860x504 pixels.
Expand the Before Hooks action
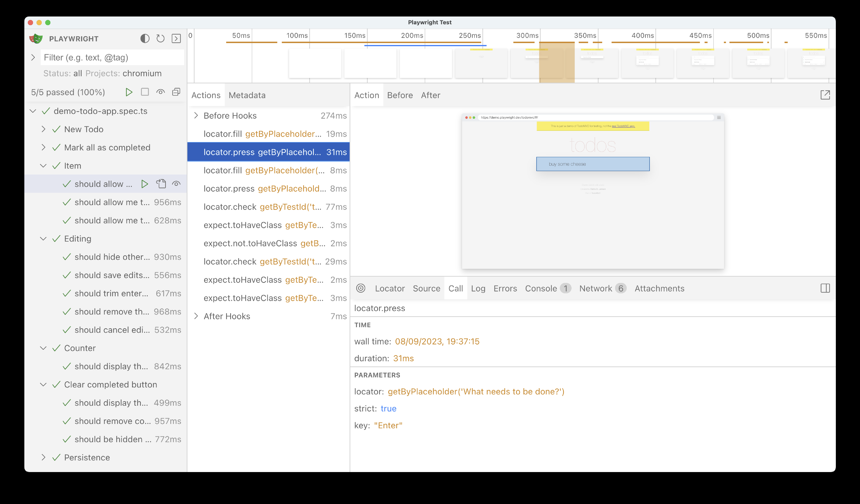pos(196,116)
